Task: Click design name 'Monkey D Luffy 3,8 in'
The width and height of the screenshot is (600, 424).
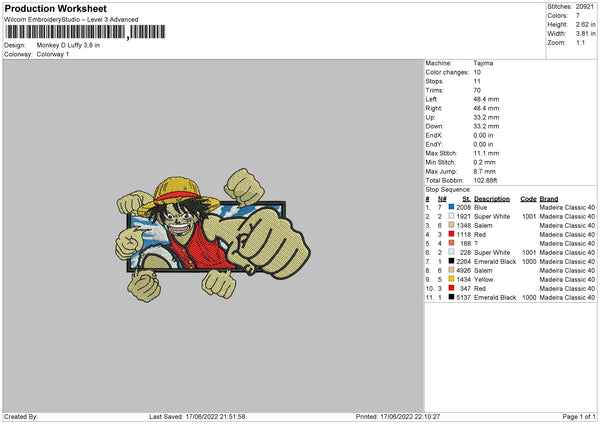Action: click(68, 45)
